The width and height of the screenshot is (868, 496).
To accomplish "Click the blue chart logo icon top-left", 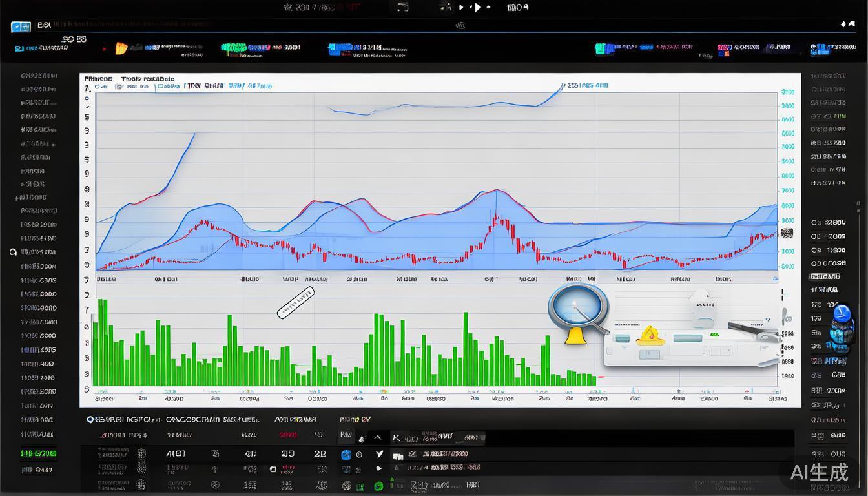I will (x=21, y=26).
